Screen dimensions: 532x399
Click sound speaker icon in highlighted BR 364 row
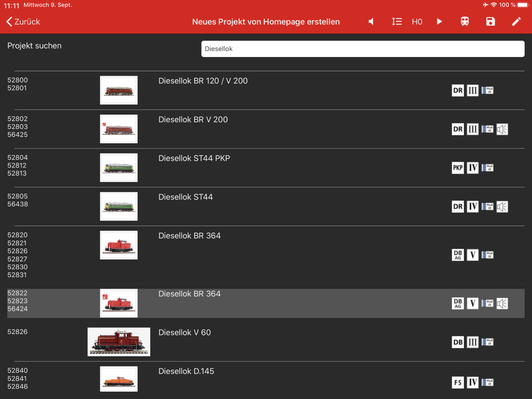(x=502, y=303)
